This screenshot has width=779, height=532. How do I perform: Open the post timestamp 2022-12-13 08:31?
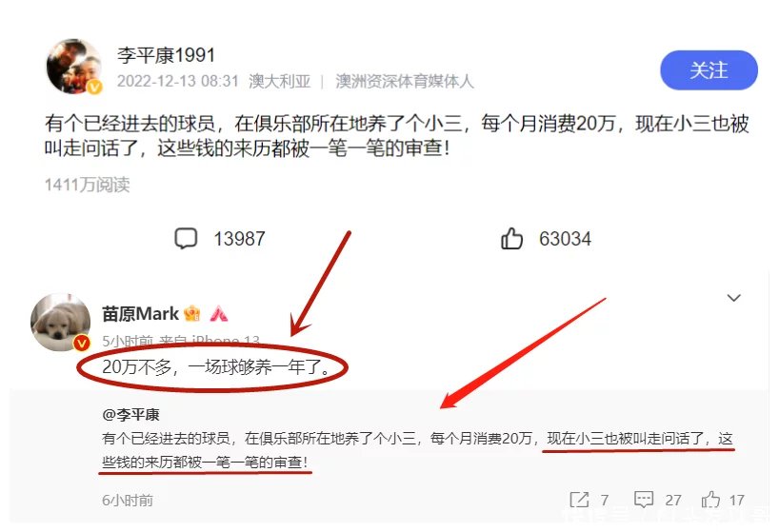[178, 81]
